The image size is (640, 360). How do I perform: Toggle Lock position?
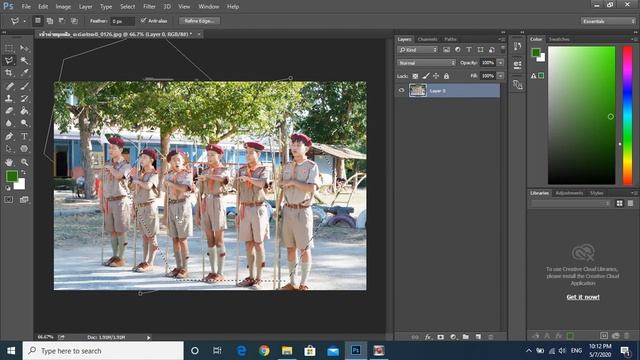click(x=436, y=76)
